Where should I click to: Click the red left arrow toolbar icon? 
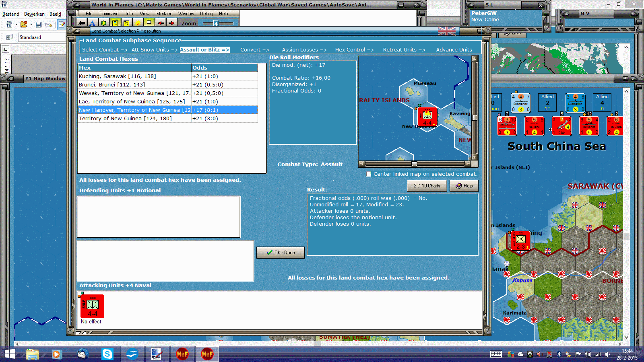160,23
